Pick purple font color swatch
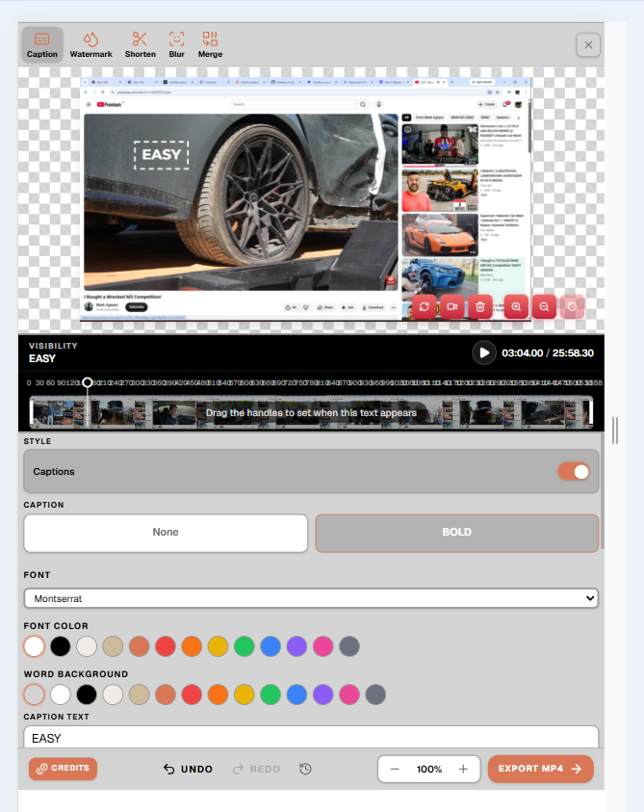644x812 pixels. pyautogui.click(x=296, y=646)
